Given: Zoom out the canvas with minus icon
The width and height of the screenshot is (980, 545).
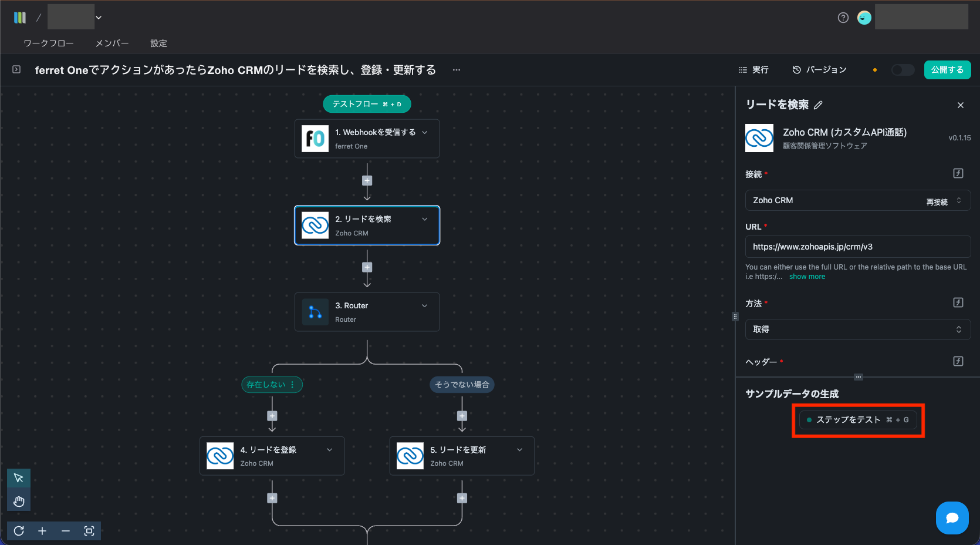Looking at the screenshot, I should 66,531.
